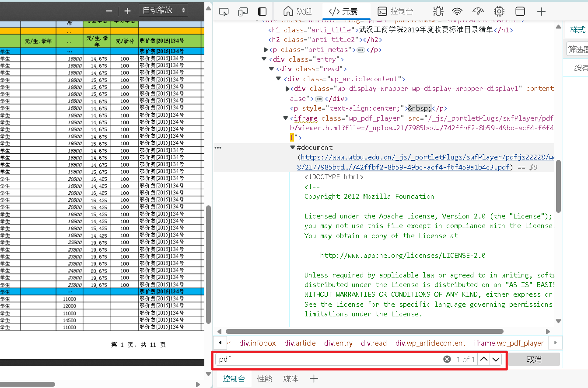
Task: Focus the 筛选器 filter input
Action: pyautogui.click(x=577, y=49)
